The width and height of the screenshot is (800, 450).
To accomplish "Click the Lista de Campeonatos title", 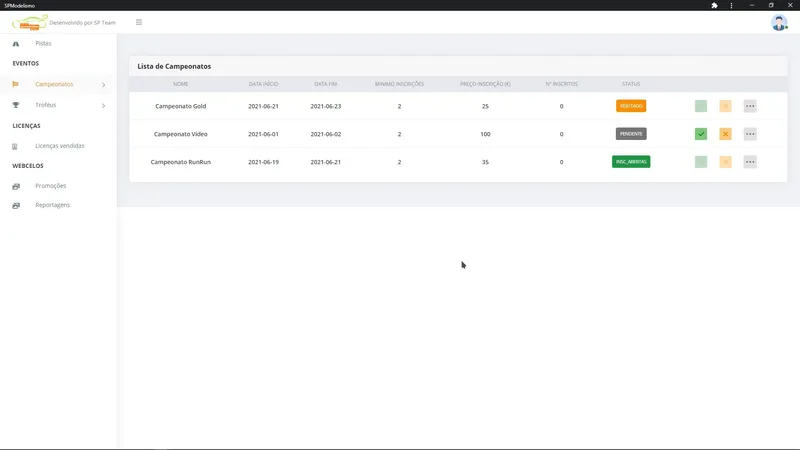I will click(174, 66).
